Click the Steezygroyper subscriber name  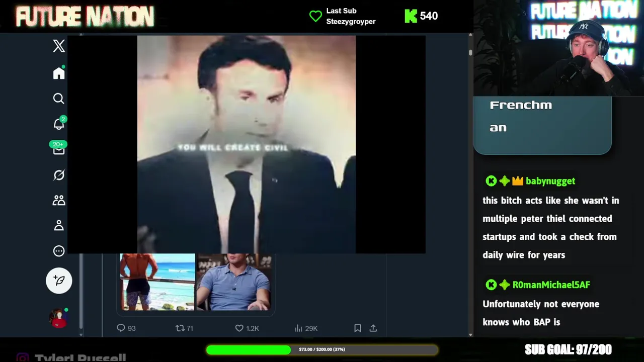351,22
